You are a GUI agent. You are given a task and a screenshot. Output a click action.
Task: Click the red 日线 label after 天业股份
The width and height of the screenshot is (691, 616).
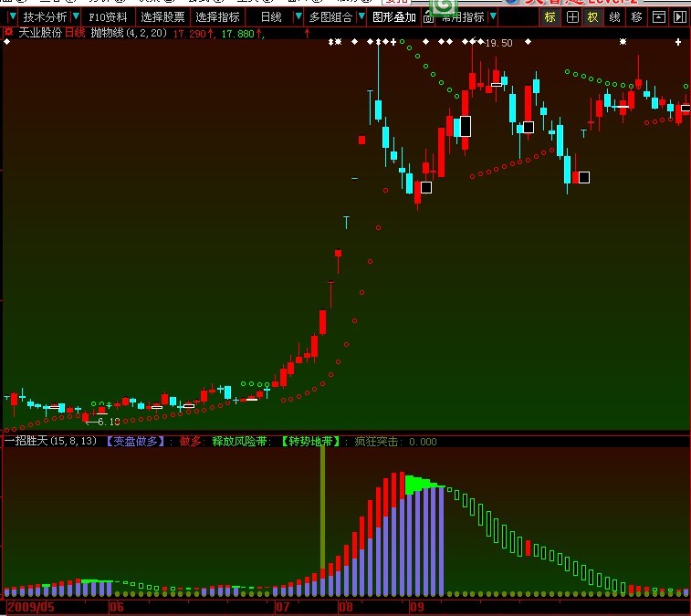[x=75, y=33]
